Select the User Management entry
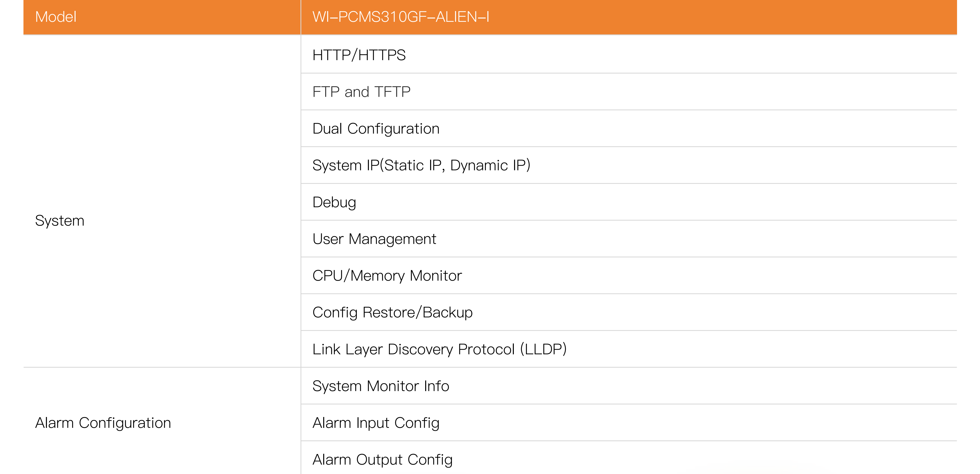This screenshot has height=474, width=980. pos(374,239)
